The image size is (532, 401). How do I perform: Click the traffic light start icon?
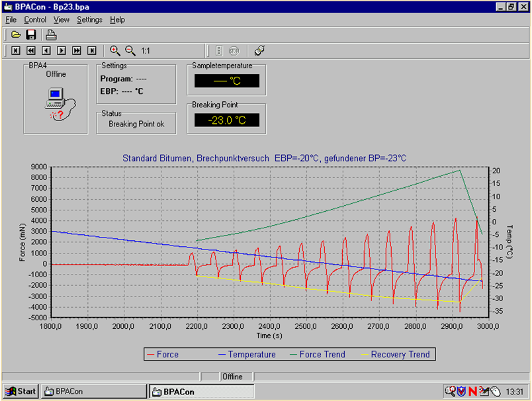219,50
